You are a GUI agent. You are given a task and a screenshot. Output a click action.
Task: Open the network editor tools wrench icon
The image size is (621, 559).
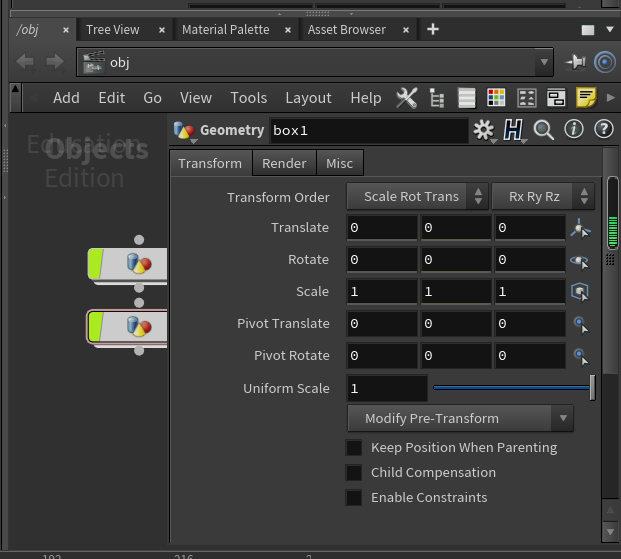click(407, 98)
